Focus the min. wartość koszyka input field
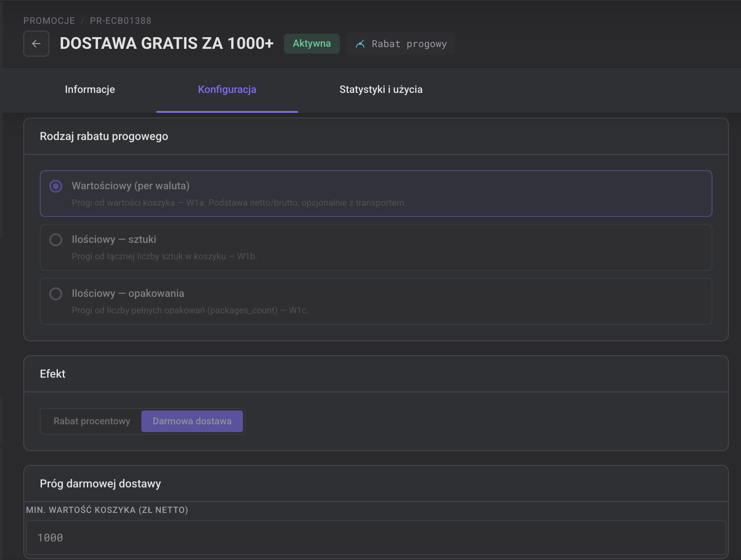This screenshot has height=560, width=741. pos(376,538)
